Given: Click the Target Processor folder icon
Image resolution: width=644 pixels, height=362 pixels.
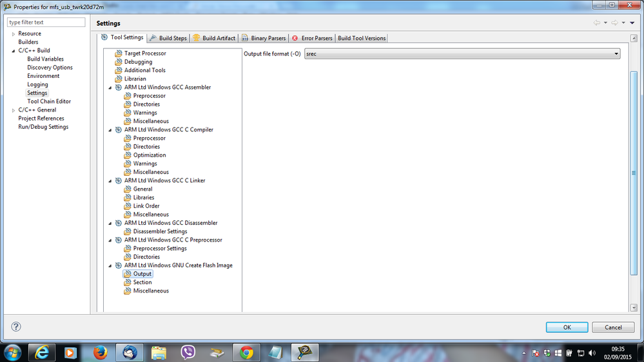Looking at the screenshot, I should (118, 53).
